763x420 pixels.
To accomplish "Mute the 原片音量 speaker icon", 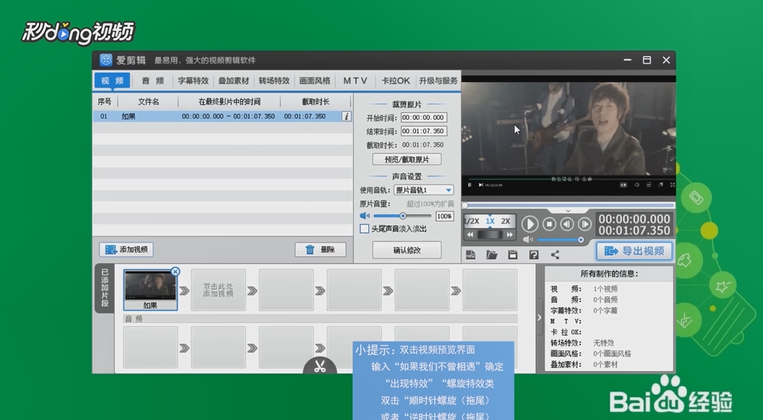I will tap(364, 216).
